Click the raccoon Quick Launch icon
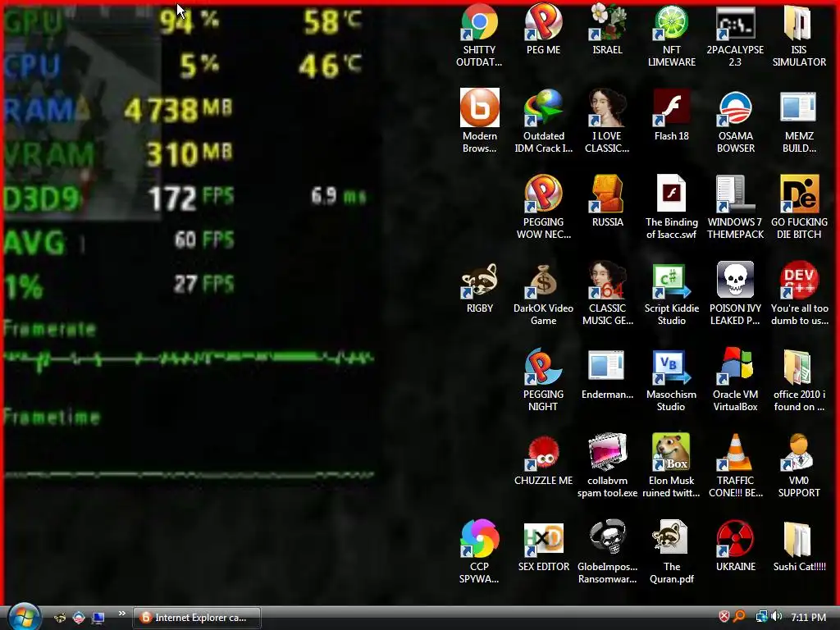This screenshot has height=630, width=840. [60, 618]
